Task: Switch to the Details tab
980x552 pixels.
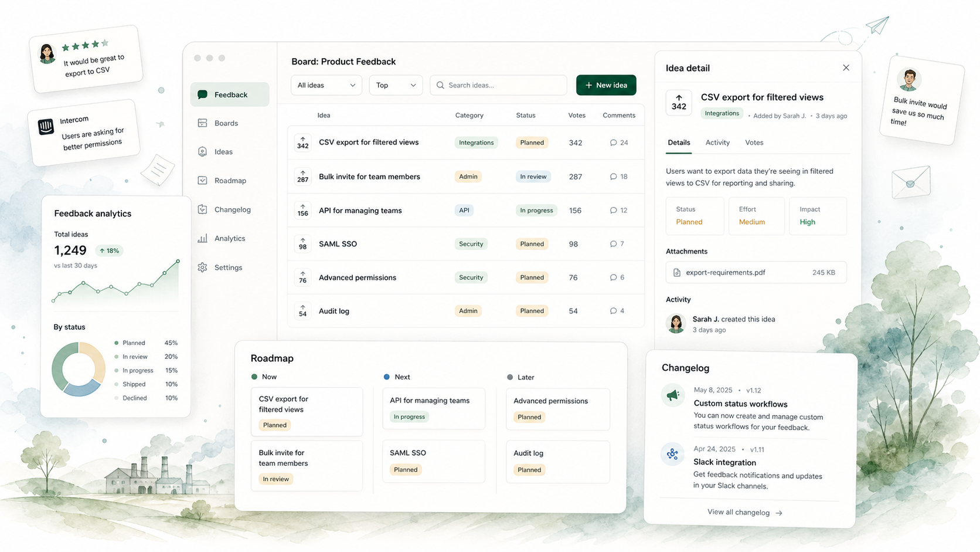Action: [x=679, y=143]
